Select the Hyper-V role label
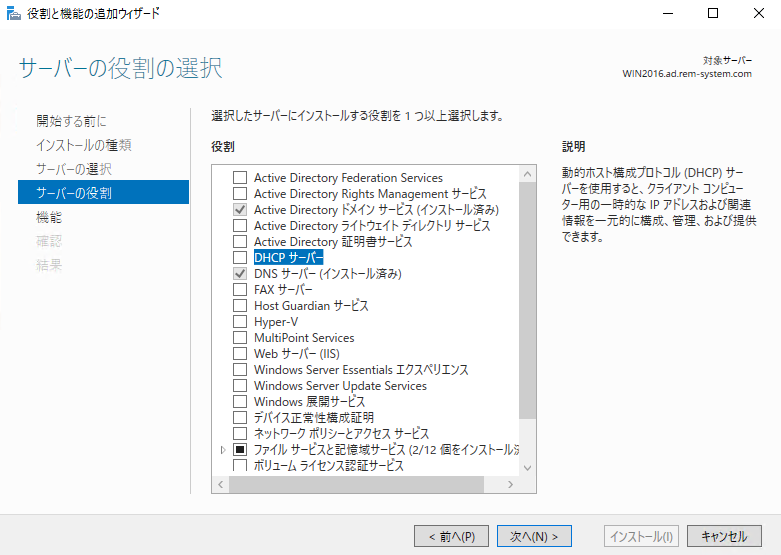Image resolution: width=781 pixels, height=555 pixels. click(x=276, y=321)
